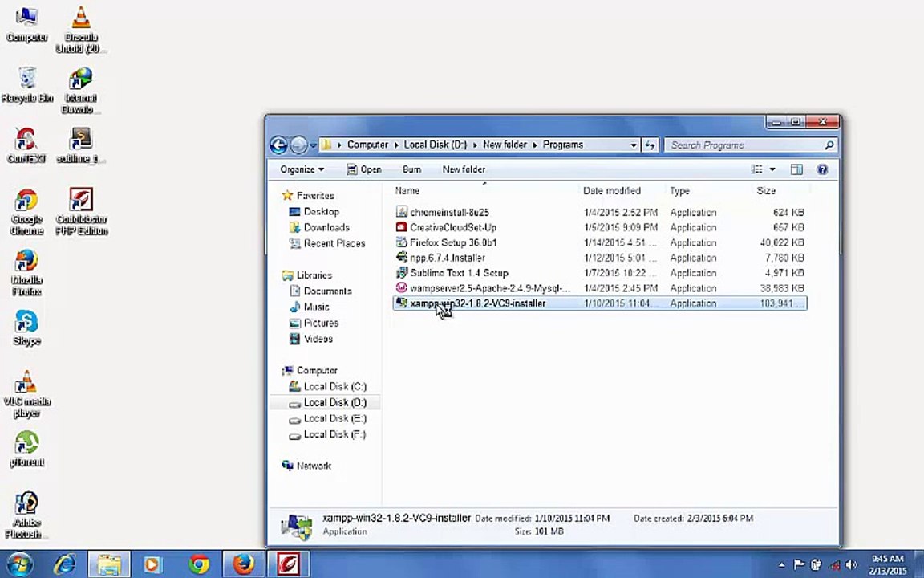This screenshot has height=578, width=924.
Task: Open the Recycle Bin desktop icon
Action: pyautogui.click(x=26, y=85)
